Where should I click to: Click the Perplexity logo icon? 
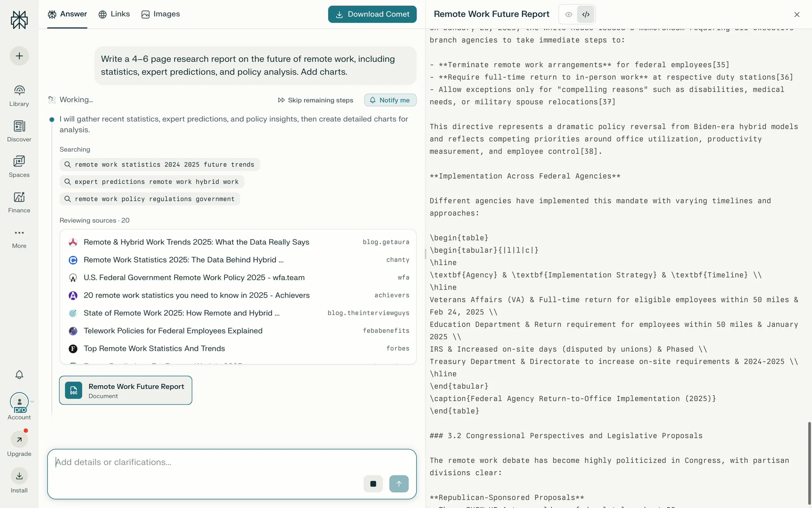(x=19, y=20)
